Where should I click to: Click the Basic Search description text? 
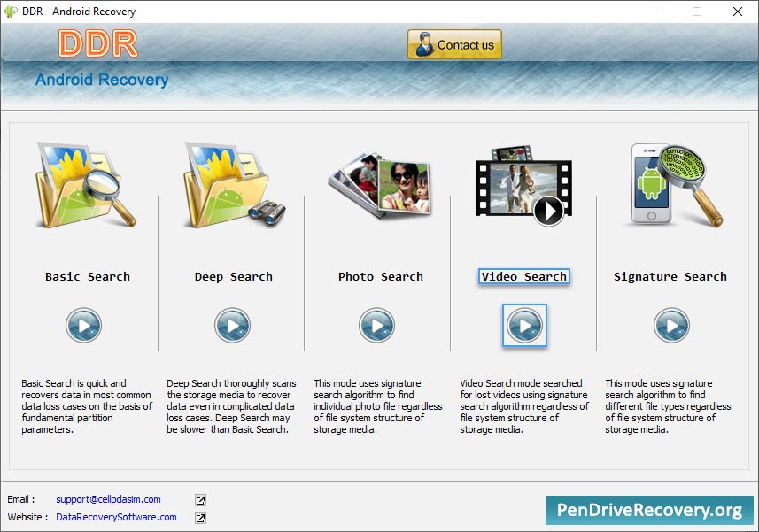click(x=87, y=406)
